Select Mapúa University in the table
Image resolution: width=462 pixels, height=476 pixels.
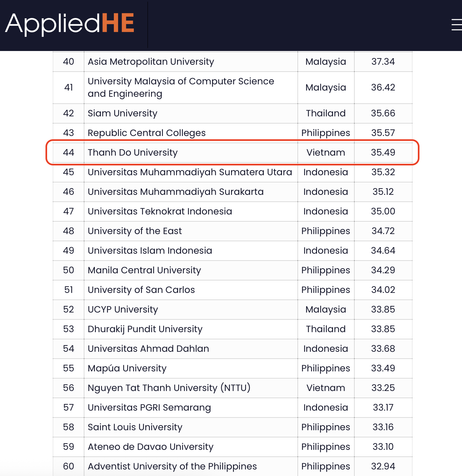coord(127,368)
